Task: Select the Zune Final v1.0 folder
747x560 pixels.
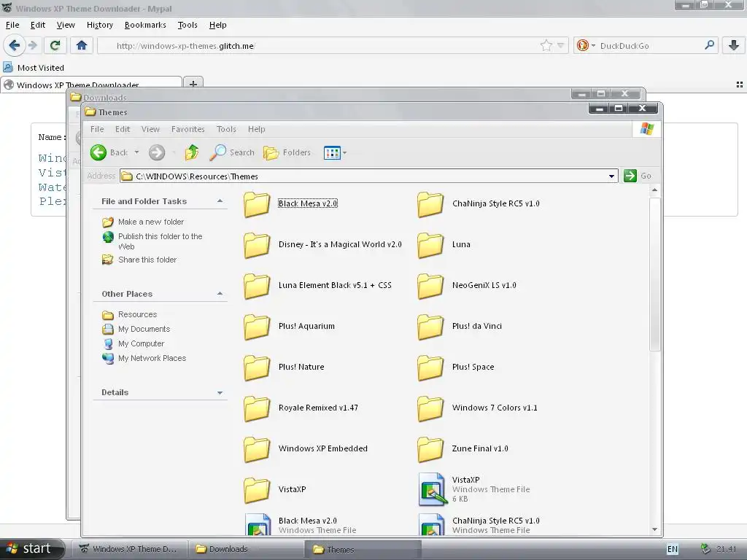Action: point(462,449)
